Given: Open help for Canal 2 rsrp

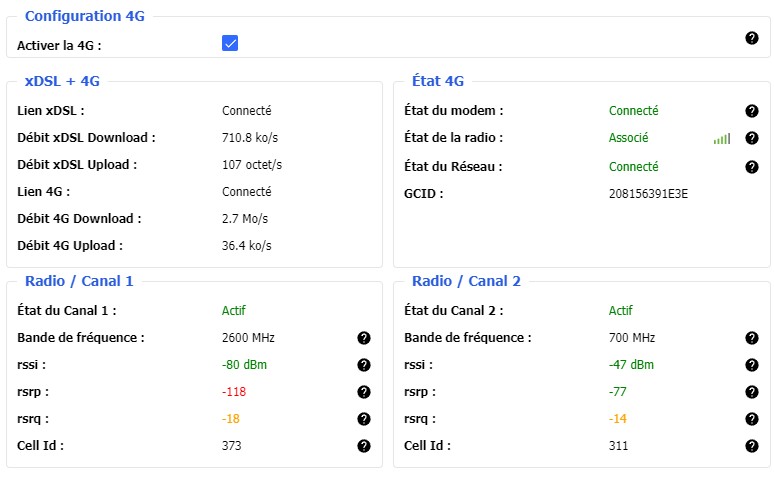Looking at the screenshot, I should coord(752,392).
